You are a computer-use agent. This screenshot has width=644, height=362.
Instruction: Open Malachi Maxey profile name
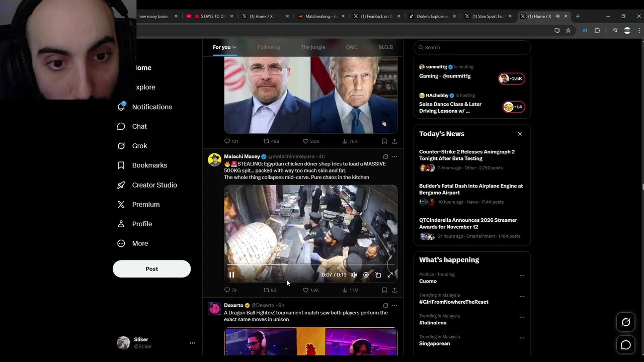click(242, 156)
